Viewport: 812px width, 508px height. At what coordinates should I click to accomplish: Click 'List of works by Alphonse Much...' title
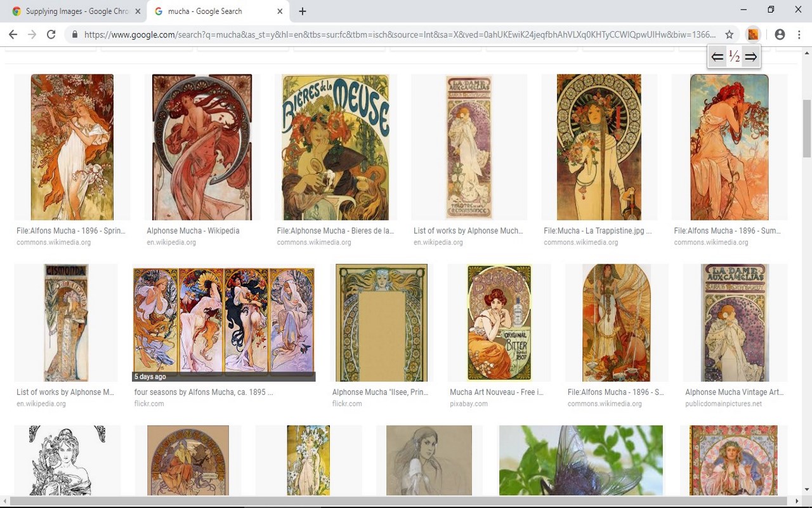468,231
